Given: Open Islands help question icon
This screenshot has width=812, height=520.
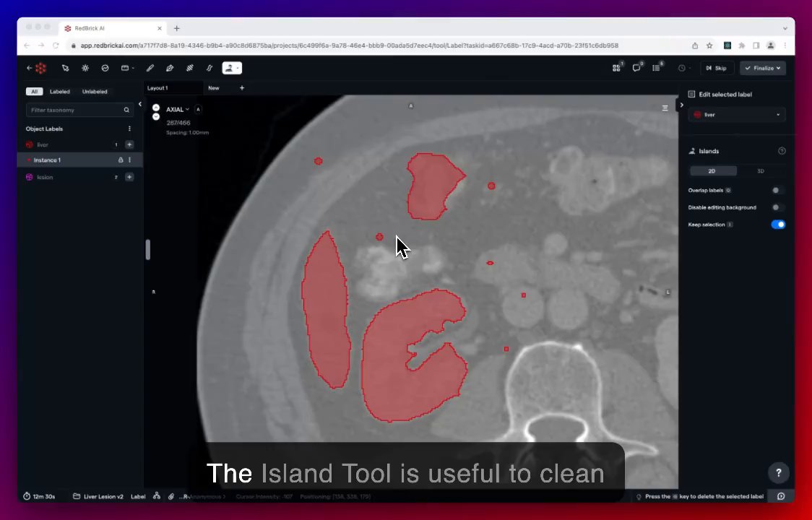Looking at the screenshot, I should pos(782,151).
